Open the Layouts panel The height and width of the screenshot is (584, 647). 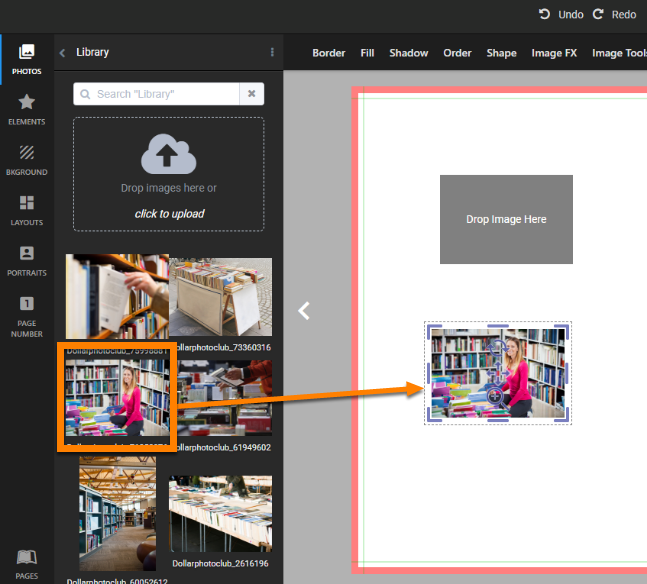[x=26, y=210]
